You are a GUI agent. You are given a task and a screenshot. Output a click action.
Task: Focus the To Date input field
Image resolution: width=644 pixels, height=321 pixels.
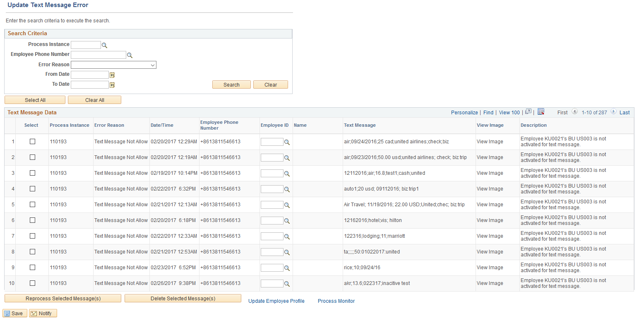[89, 84]
